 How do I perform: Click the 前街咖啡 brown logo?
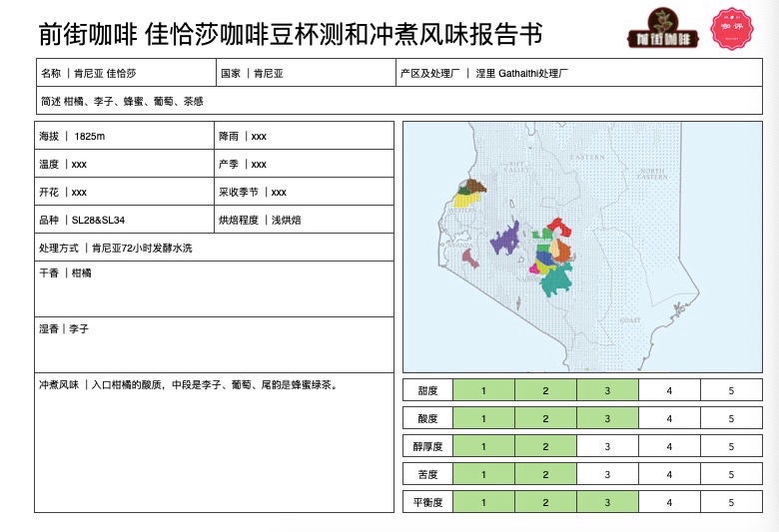coord(660,28)
